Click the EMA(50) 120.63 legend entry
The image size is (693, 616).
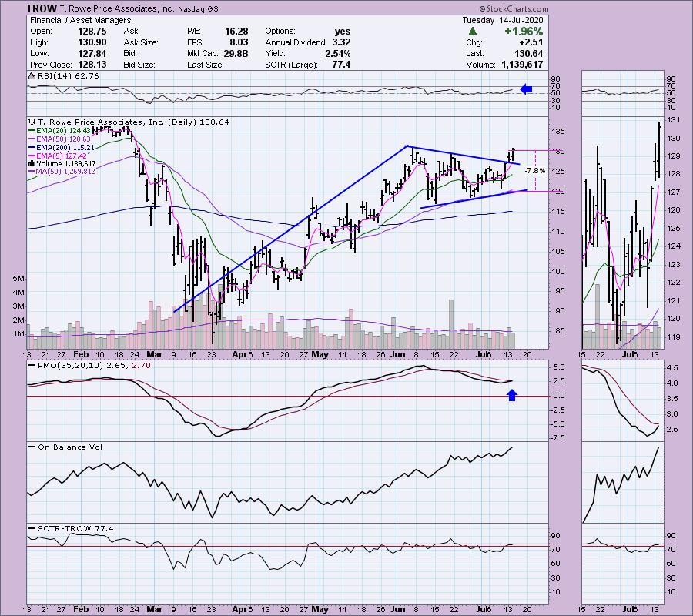[59, 139]
